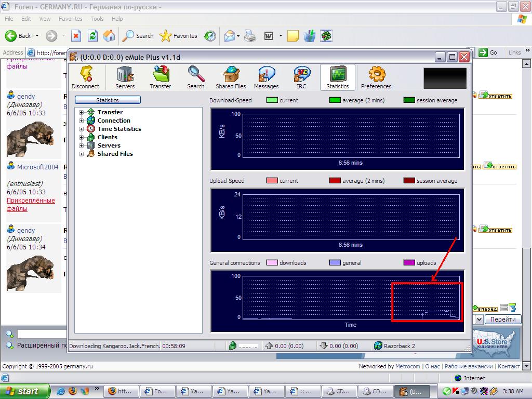532x399 pixels.
Task: Open the Messages section in eMule
Action: click(x=267, y=78)
